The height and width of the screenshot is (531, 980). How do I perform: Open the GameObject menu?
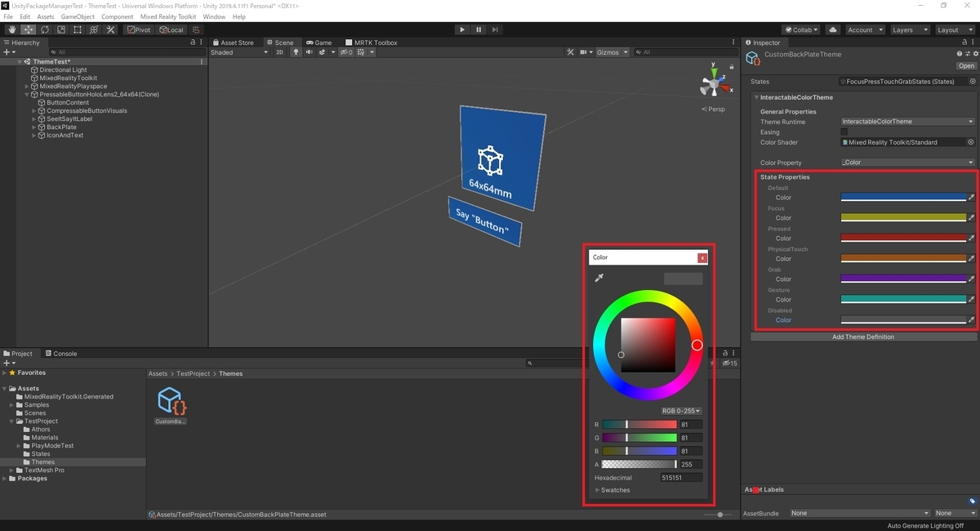(78, 16)
